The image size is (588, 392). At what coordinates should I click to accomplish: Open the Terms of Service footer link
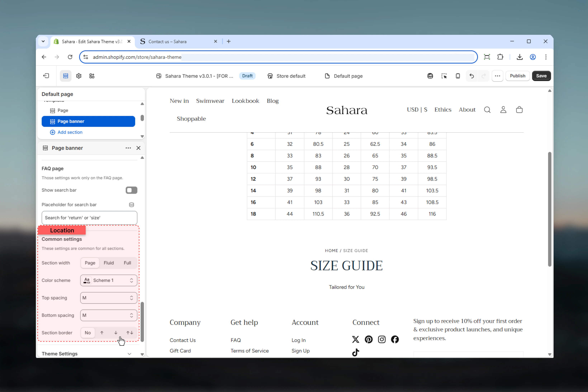click(250, 351)
